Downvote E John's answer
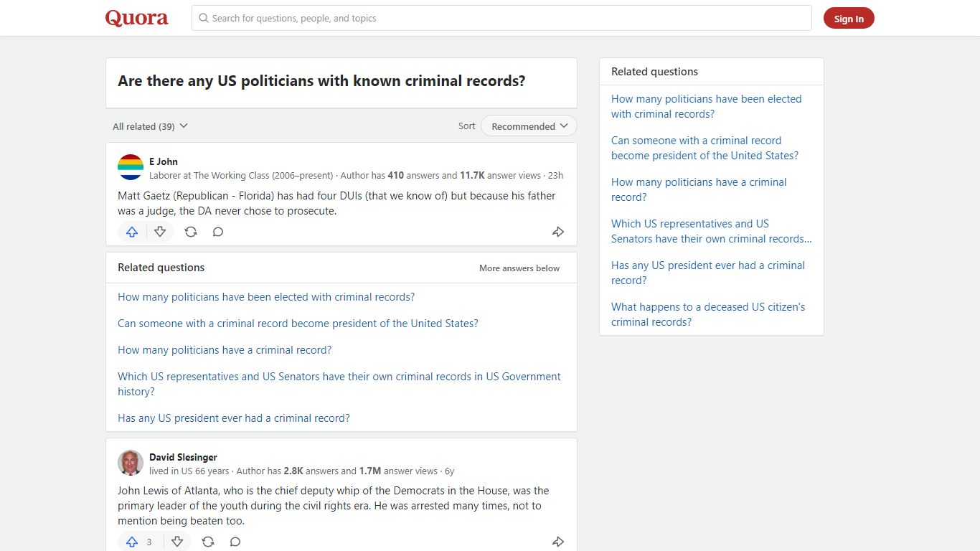The image size is (980, 551). (x=160, y=232)
